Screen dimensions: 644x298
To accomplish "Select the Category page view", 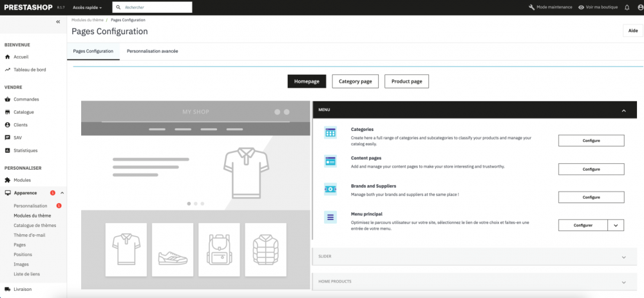I will pyautogui.click(x=355, y=81).
